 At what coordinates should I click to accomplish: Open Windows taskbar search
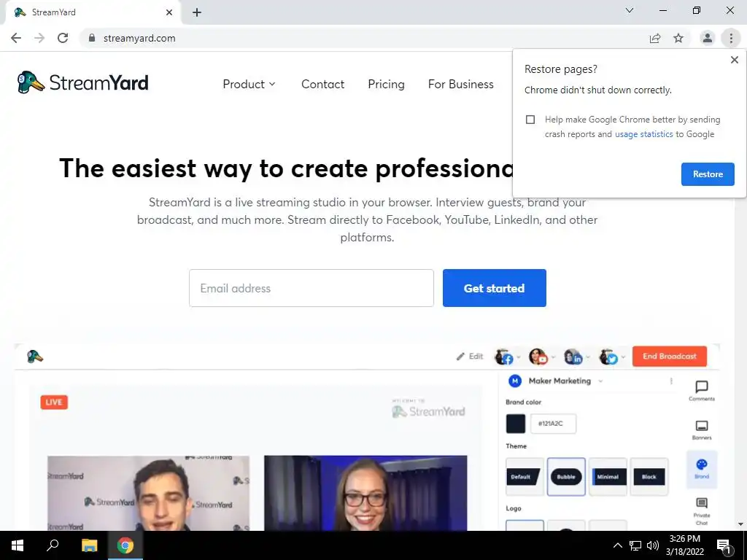[53, 545]
